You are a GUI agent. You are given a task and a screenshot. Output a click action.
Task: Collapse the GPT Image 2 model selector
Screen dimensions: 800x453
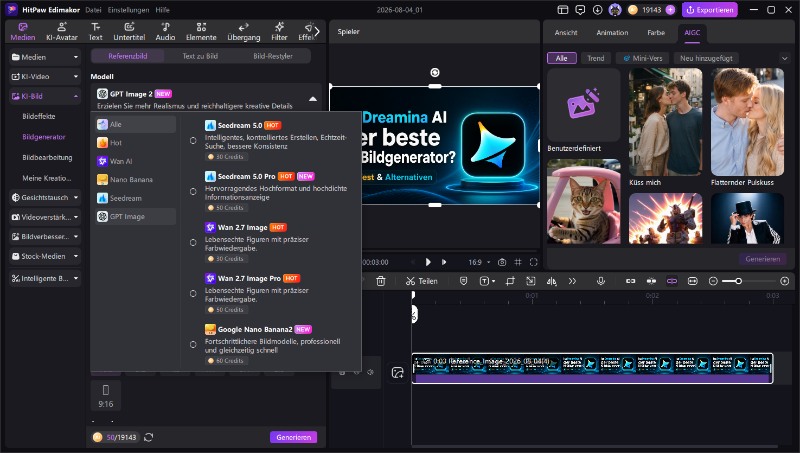click(x=313, y=99)
